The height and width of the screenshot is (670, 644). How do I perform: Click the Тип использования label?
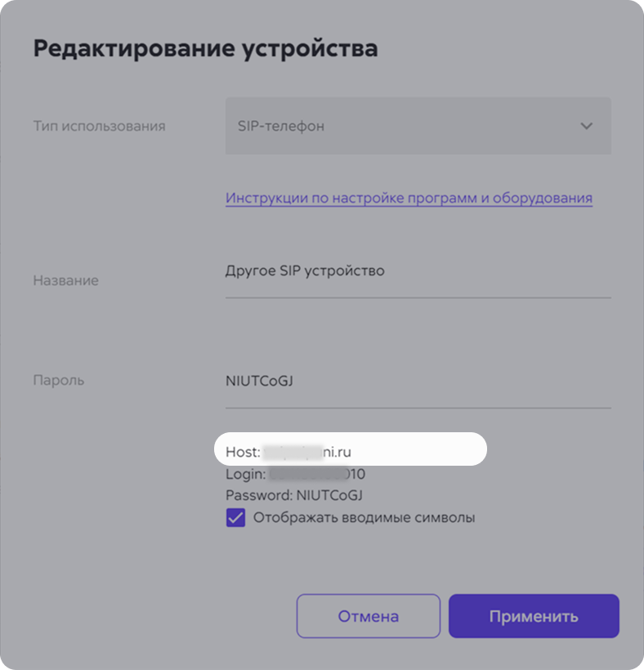pyautogui.click(x=99, y=126)
